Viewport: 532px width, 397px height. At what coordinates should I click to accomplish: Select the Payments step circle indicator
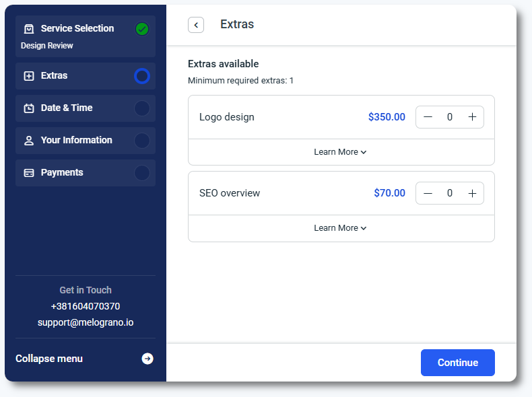(x=141, y=173)
